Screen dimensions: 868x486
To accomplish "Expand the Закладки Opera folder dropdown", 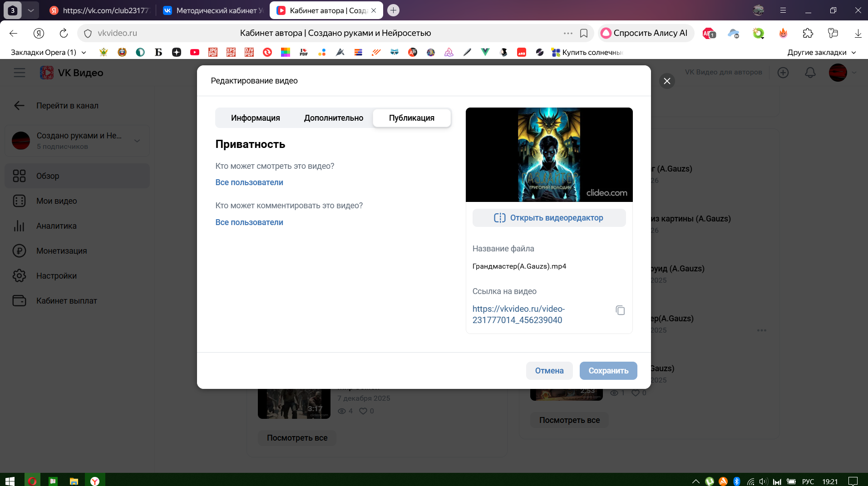I will point(49,53).
